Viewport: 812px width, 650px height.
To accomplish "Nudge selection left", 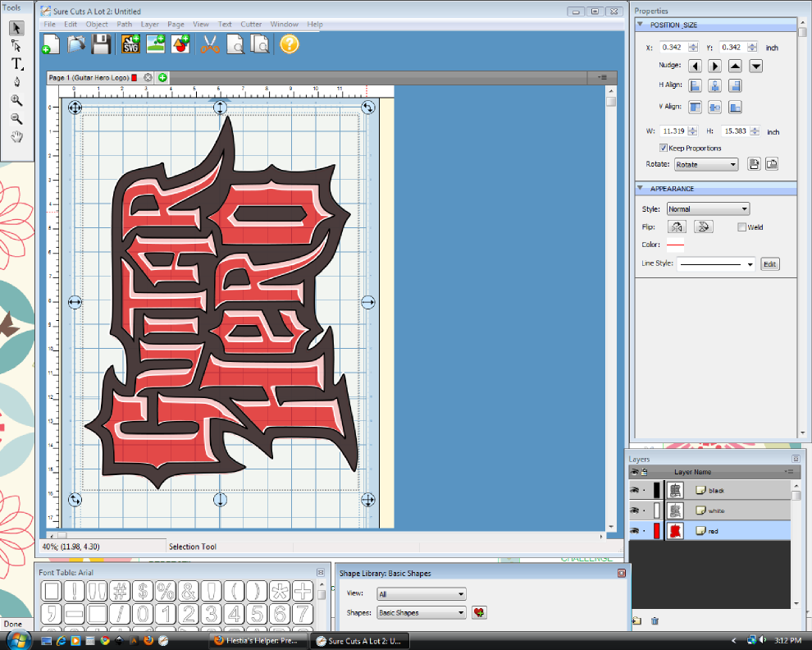I will pos(695,66).
